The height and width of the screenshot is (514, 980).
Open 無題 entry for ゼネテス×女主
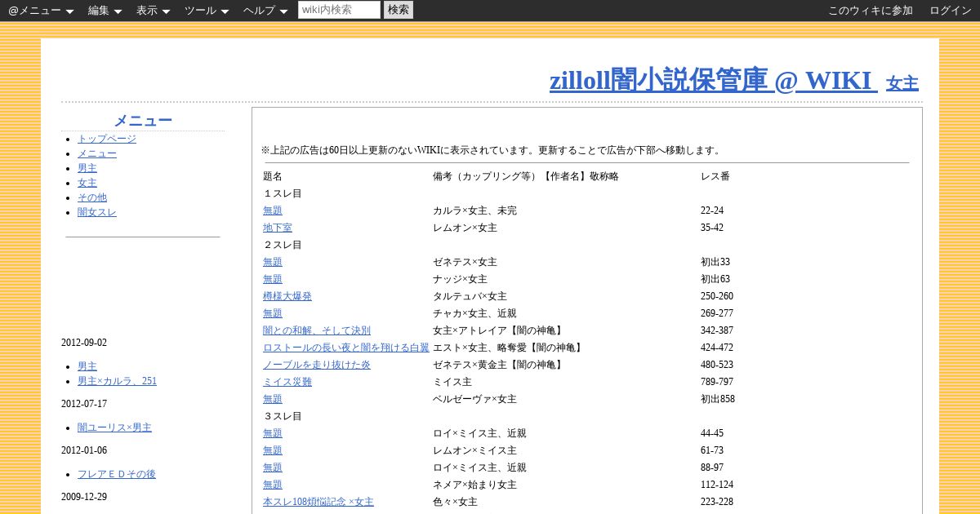tap(273, 262)
